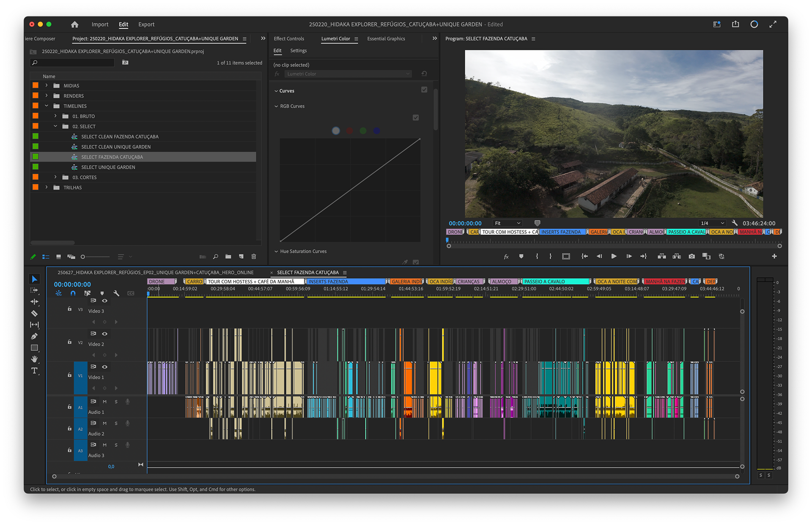Screen dimensions: 812x525
Task: Open the Export workspace tab
Action: point(146,25)
